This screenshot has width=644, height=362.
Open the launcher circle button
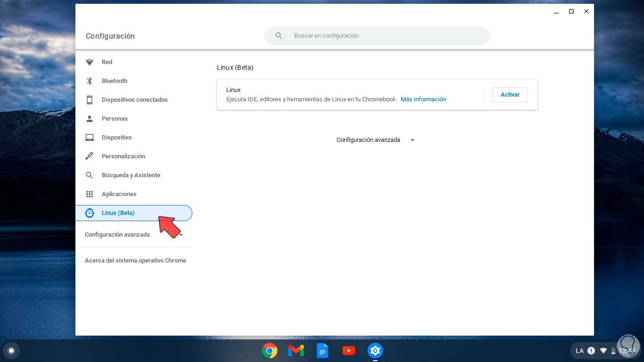tap(11, 351)
